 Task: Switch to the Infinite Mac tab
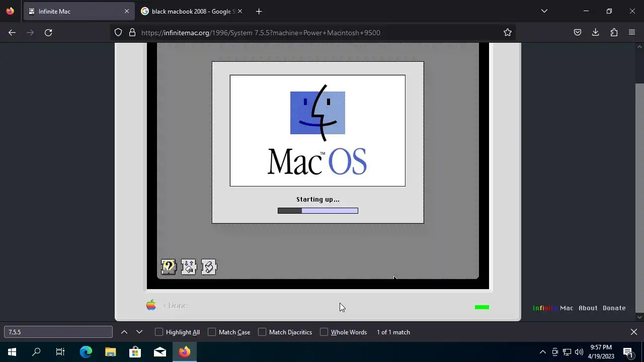click(x=79, y=11)
